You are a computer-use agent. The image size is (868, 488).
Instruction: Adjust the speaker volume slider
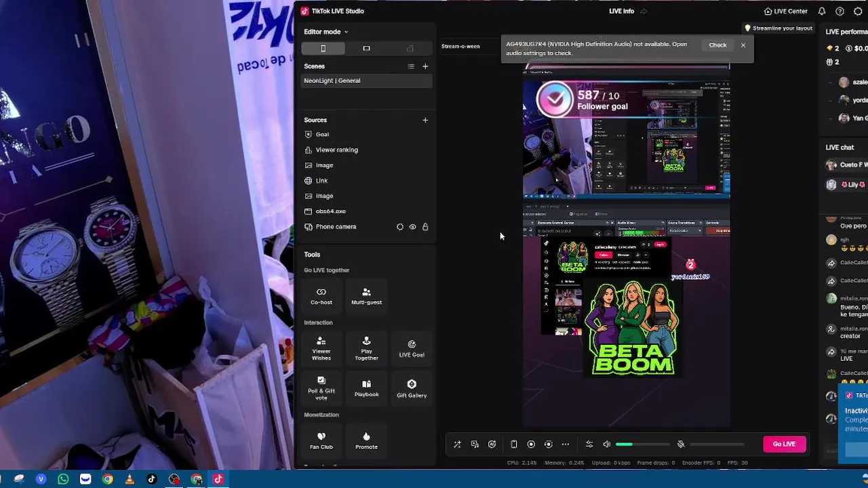pyautogui.click(x=643, y=445)
